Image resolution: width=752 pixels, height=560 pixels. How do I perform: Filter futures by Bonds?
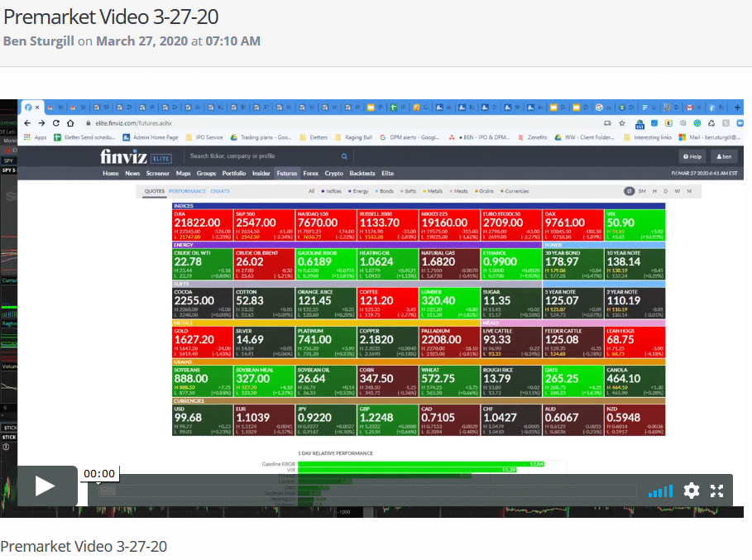384,191
